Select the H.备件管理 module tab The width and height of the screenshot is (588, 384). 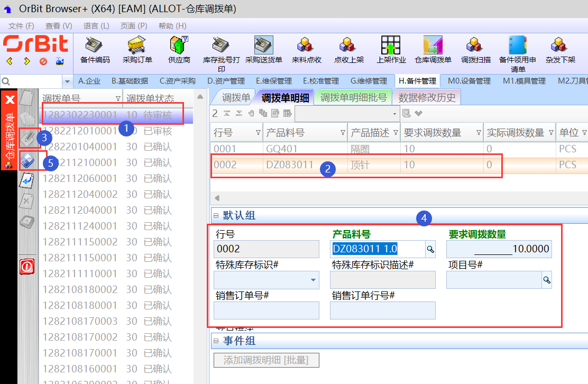click(417, 81)
